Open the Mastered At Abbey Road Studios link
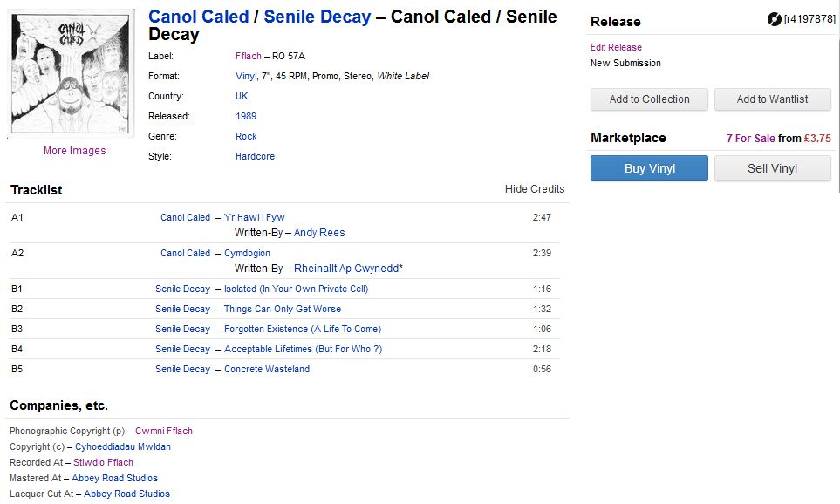 point(114,478)
